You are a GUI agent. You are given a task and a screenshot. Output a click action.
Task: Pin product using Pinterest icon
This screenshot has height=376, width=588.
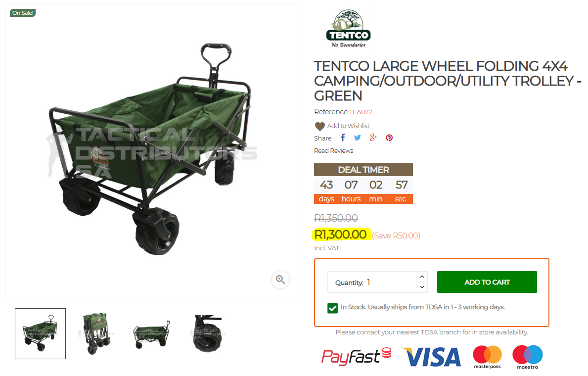[x=389, y=138]
